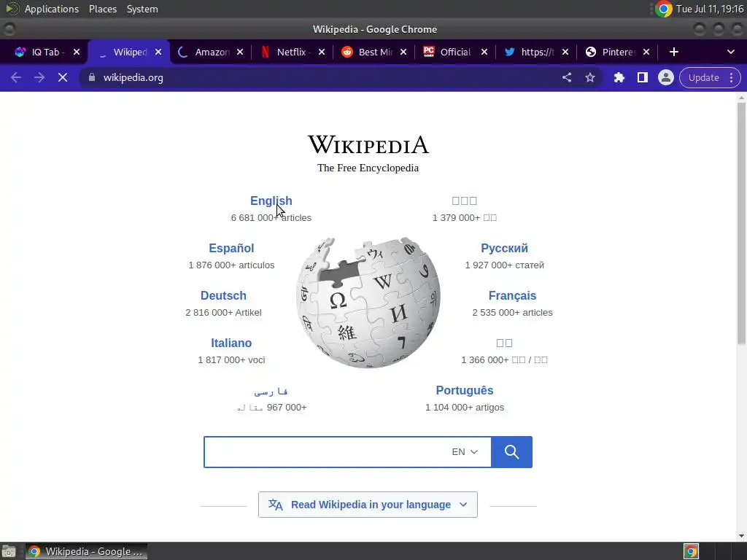
Task: Open the Places menu
Action: click(102, 9)
